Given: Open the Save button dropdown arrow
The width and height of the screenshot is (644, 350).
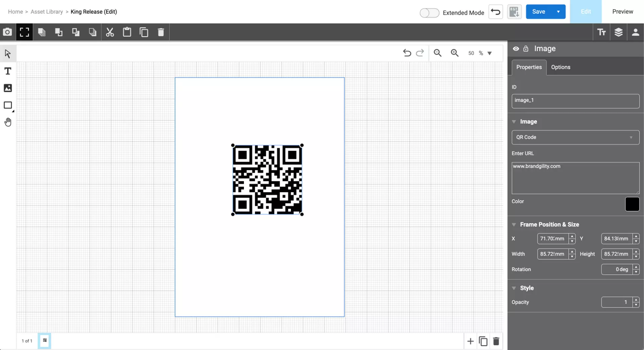Looking at the screenshot, I should (558, 12).
